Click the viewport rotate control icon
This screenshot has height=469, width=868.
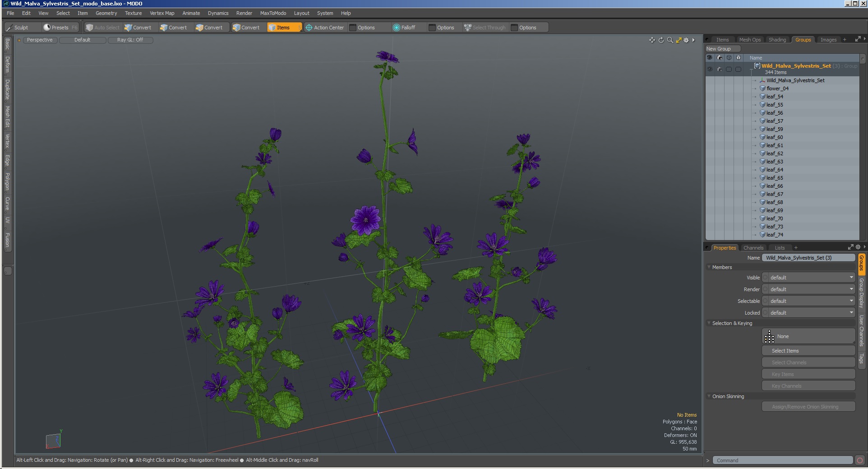(x=661, y=40)
